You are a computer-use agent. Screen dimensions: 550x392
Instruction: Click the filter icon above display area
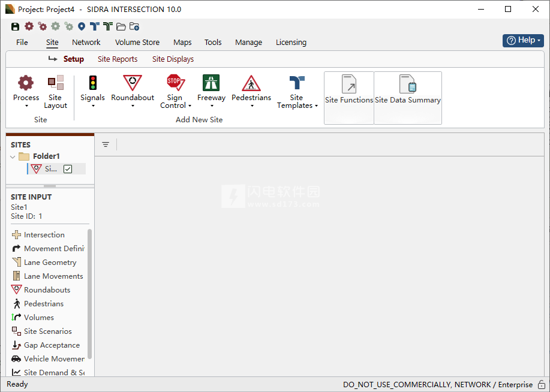click(106, 144)
